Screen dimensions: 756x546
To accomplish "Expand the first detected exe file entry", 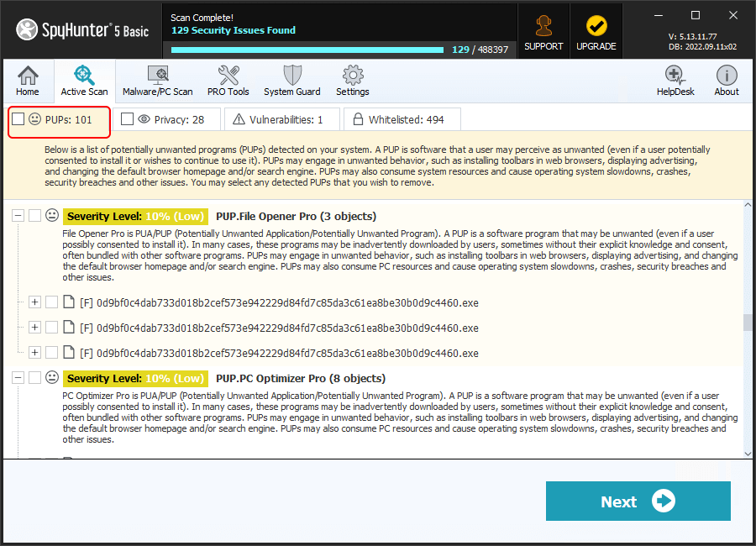I will 34,302.
